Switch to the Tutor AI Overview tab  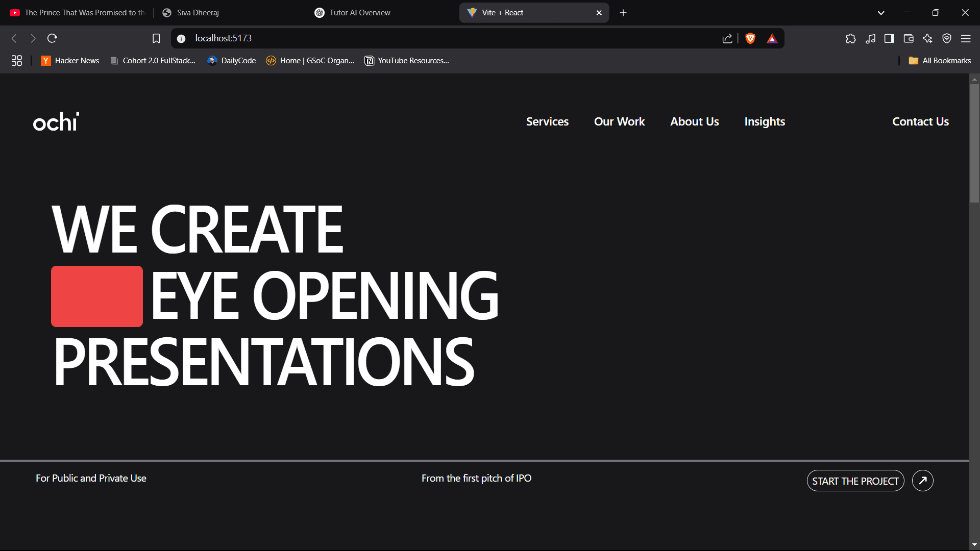pos(359,13)
